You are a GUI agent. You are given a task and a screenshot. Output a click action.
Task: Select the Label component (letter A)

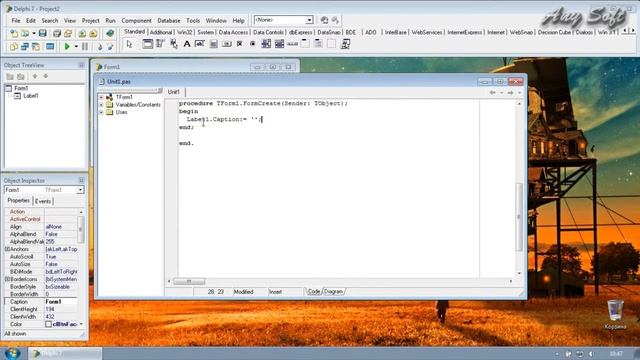[187, 44]
